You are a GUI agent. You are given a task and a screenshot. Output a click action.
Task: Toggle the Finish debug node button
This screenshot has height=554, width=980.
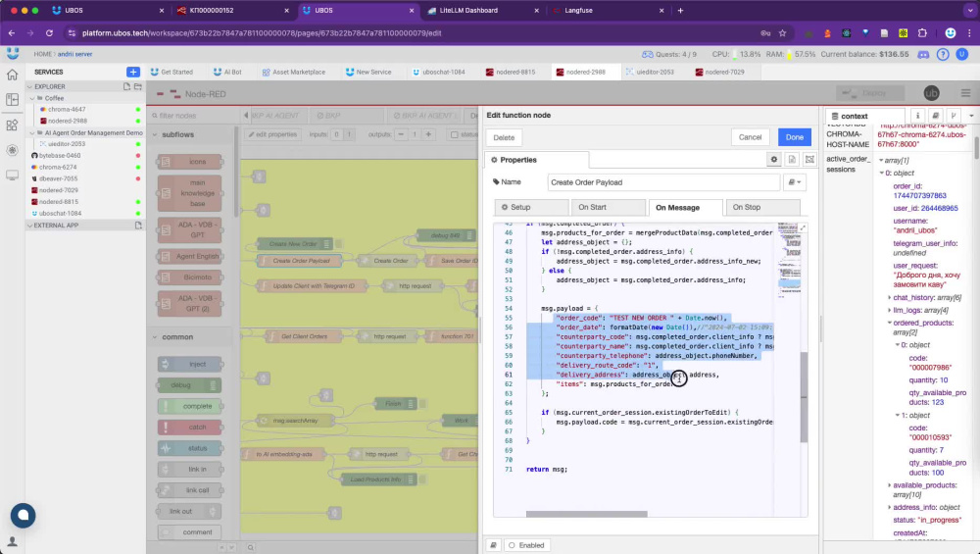[421, 404]
